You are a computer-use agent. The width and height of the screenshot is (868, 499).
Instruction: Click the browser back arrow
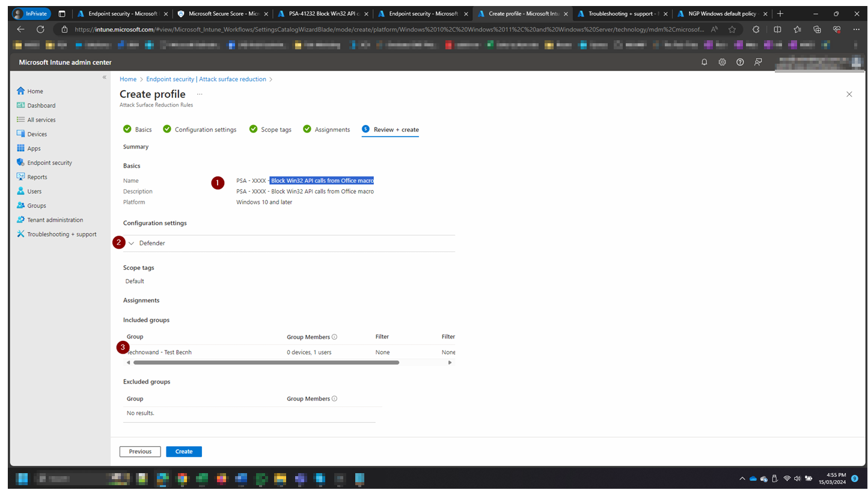point(20,29)
